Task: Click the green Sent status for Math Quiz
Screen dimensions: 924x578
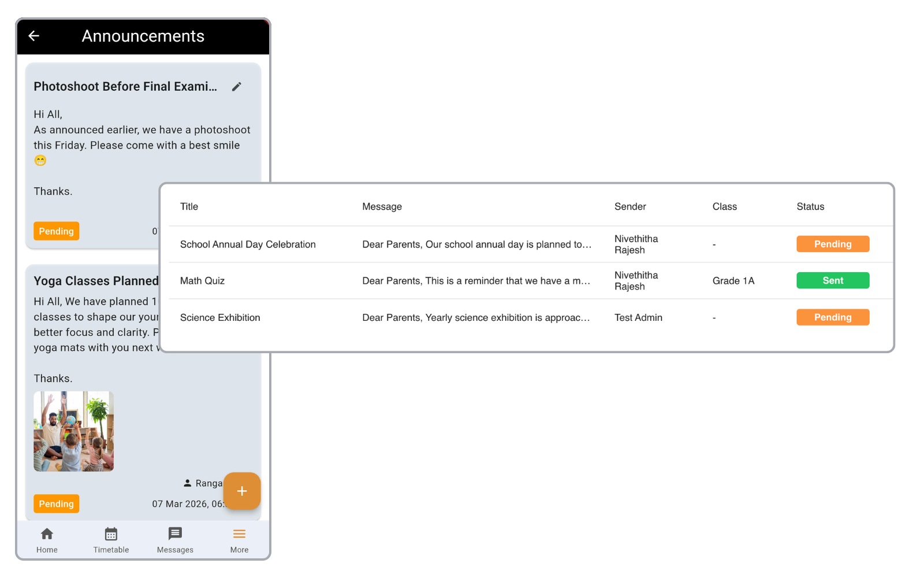Action: pyautogui.click(x=832, y=280)
